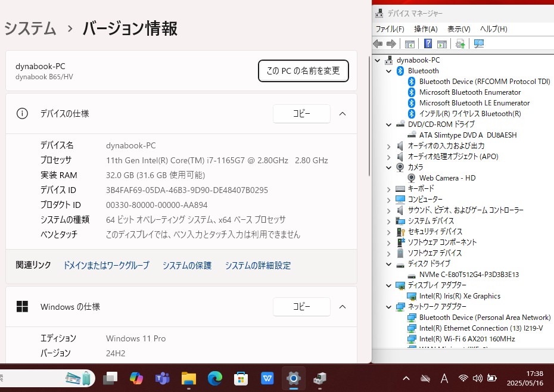Launch Microsoft Edge from the taskbar
The height and width of the screenshot is (392, 554).
215,378
